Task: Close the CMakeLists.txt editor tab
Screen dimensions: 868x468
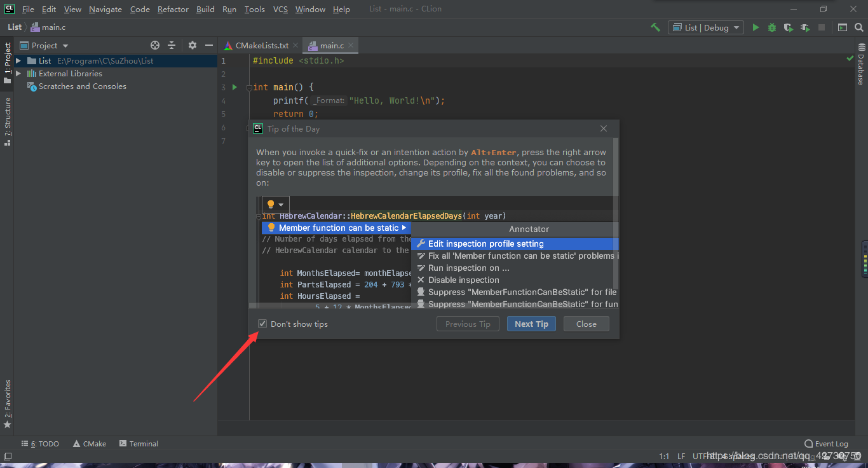Action: [x=295, y=46]
